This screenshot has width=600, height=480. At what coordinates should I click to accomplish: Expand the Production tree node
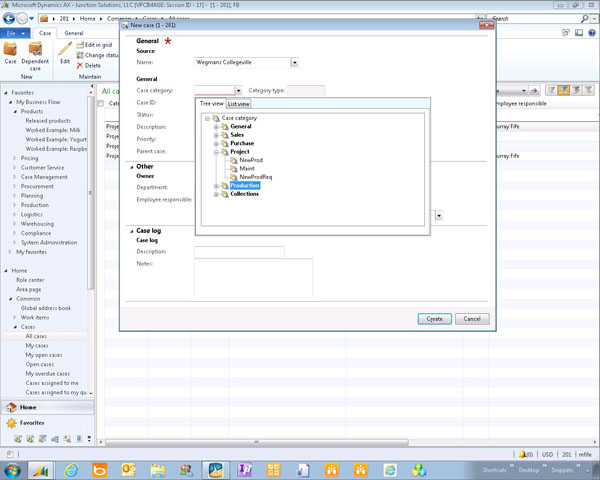[x=216, y=186]
